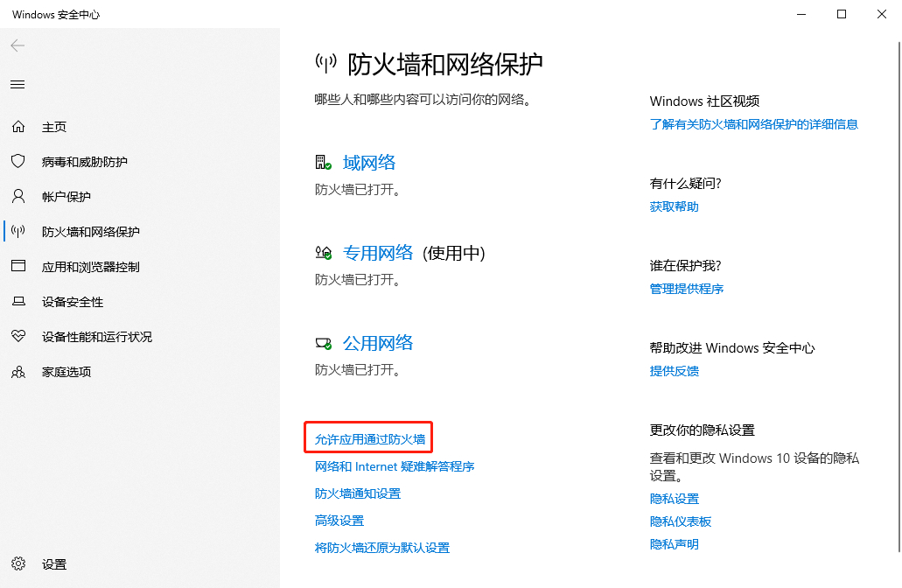Click the home icon beside 主页
The width and height of the screenshot is (902, 588).
[18, 127]
